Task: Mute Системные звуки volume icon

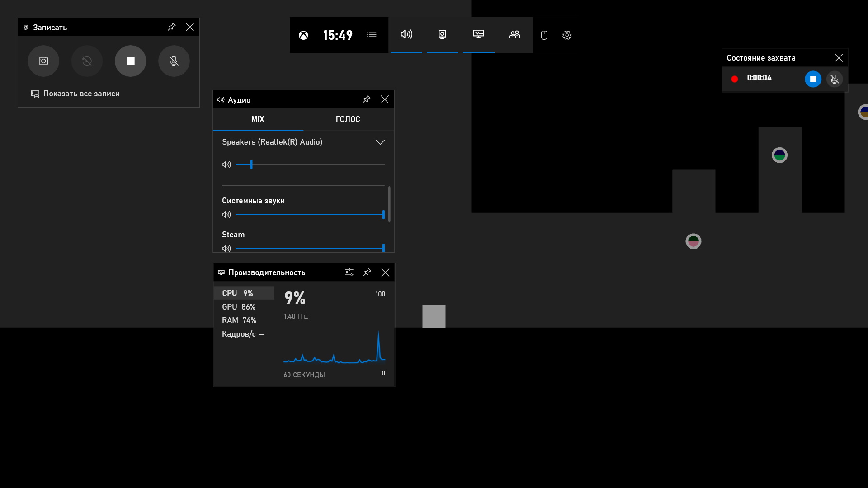Action: [x=226, y=215]
